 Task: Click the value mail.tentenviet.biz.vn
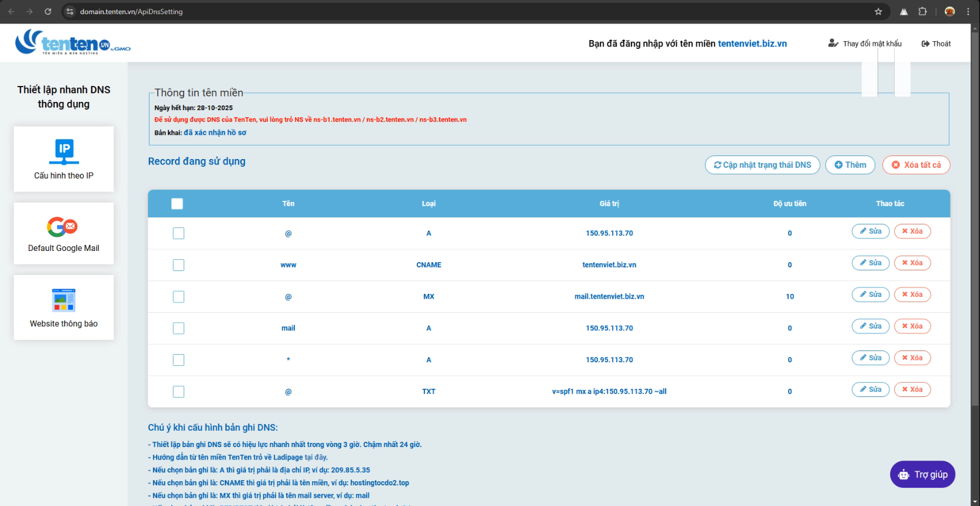point(609,297)
